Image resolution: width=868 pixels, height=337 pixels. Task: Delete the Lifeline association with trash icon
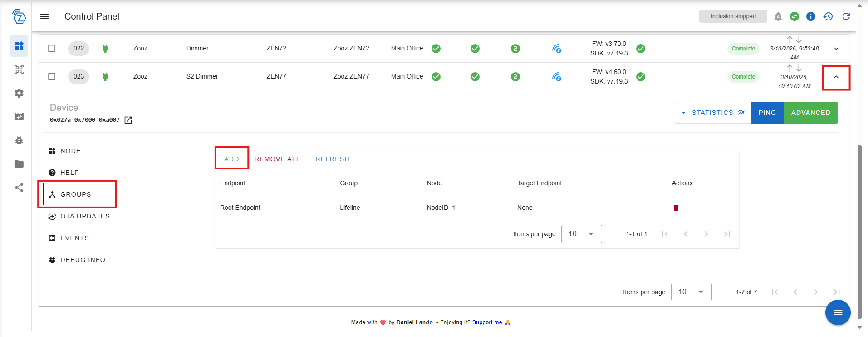676,208
